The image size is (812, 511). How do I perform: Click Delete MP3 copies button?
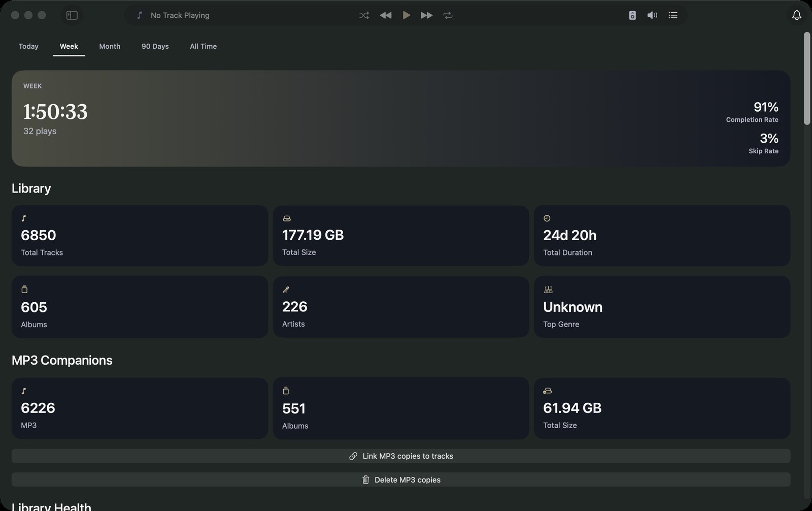[x=401, y=480]
